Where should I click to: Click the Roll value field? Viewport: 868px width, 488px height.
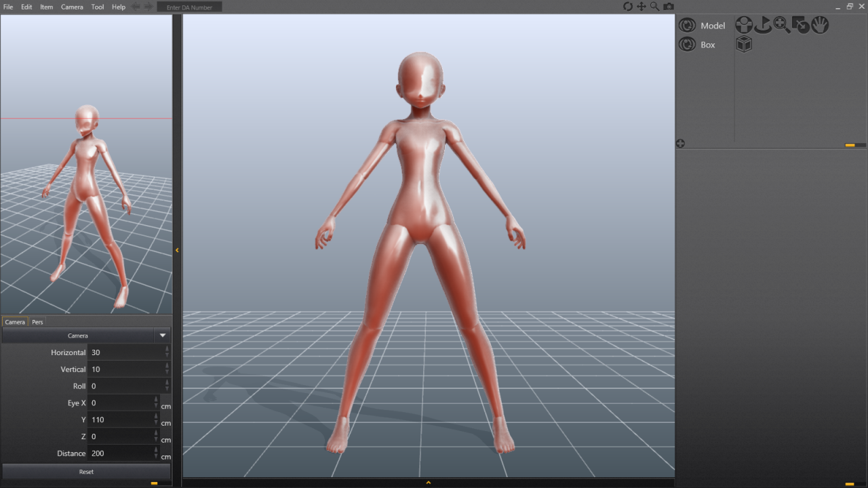(125, 386)
